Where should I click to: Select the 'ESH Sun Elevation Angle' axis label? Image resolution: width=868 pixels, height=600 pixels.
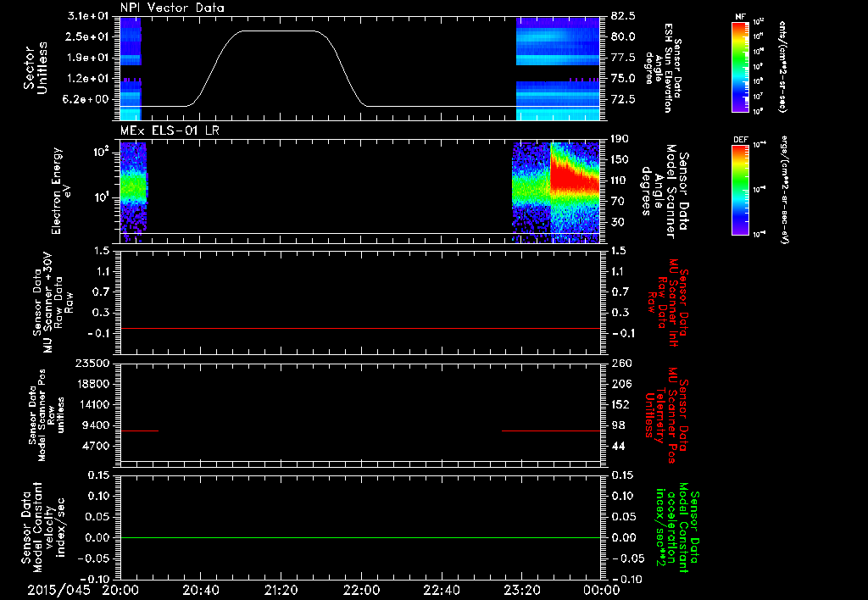coord(661,68)
